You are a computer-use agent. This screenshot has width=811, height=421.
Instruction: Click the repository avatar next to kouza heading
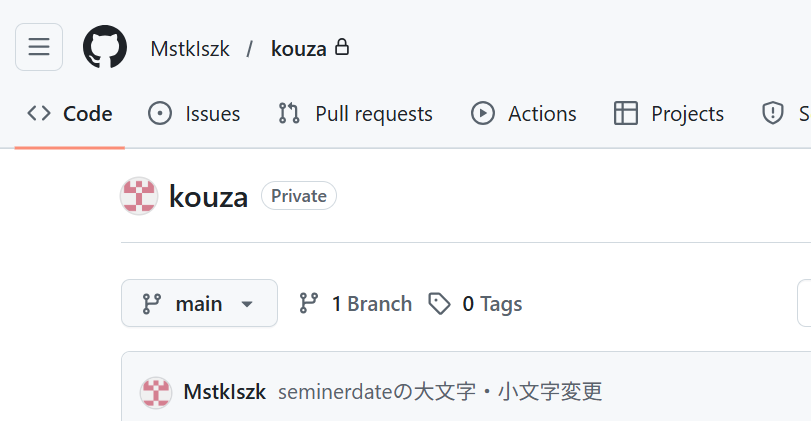point(139,196)
